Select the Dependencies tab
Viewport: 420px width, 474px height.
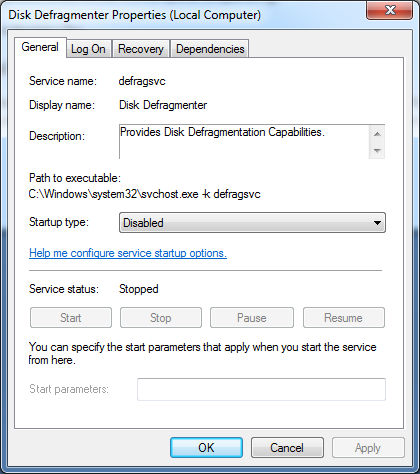210,49
